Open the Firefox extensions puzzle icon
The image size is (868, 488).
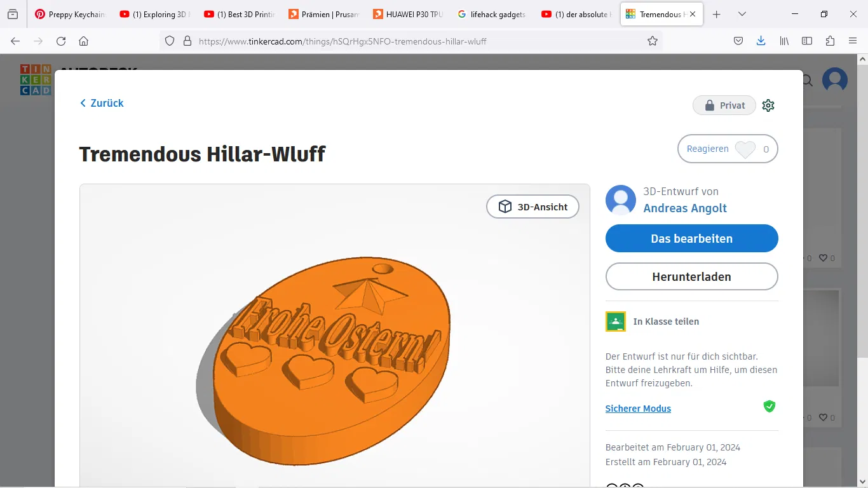pos(830,41)
